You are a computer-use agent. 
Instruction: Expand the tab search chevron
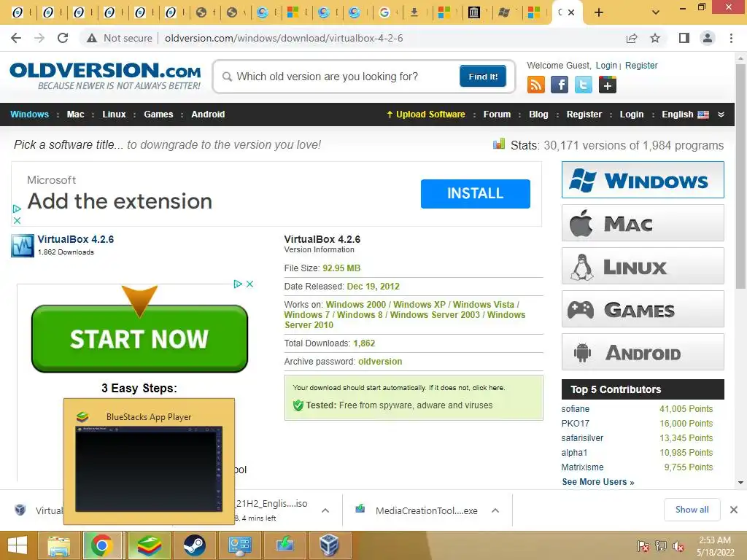click(656, 12)
